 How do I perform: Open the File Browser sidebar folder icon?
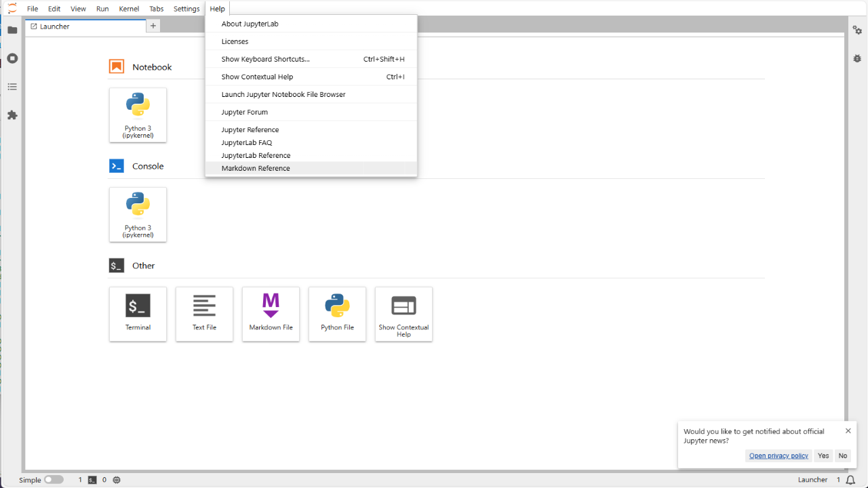click(x=12, y=30)
